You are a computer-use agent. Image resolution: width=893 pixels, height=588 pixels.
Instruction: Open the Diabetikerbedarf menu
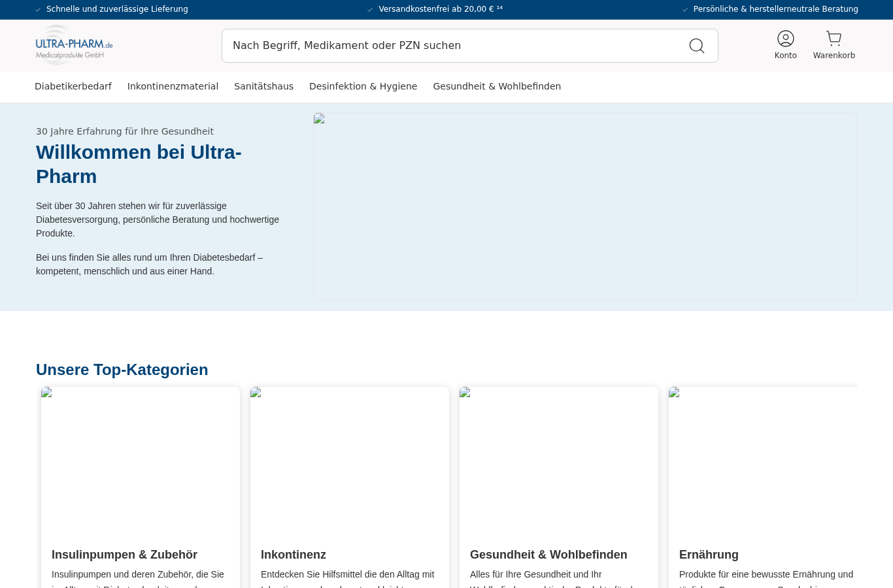[x=73, y=86]
